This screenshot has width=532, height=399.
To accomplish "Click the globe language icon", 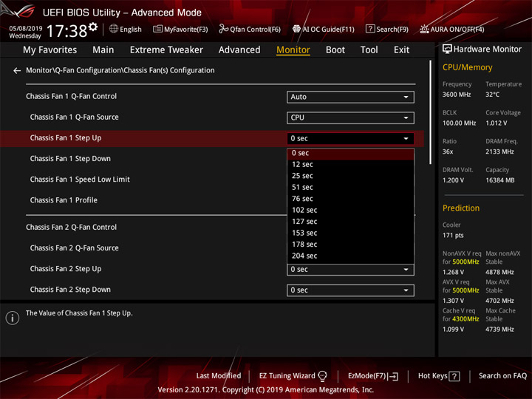I will coord(114,29).
